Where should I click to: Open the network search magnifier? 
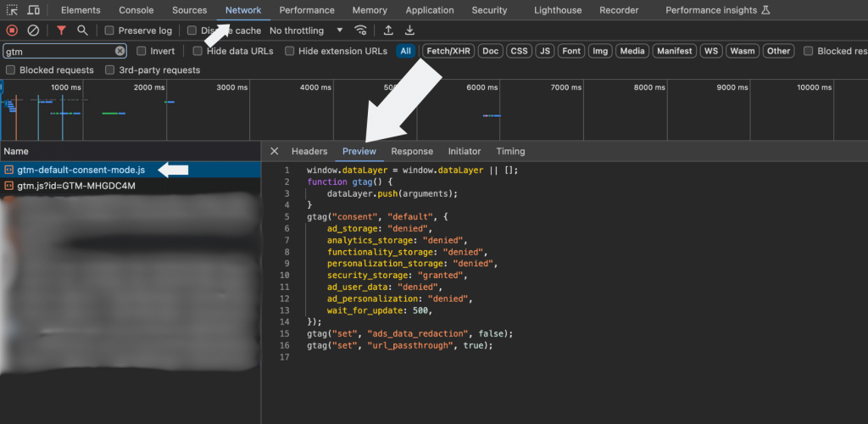pyautogui.click(x=82, y=31)
